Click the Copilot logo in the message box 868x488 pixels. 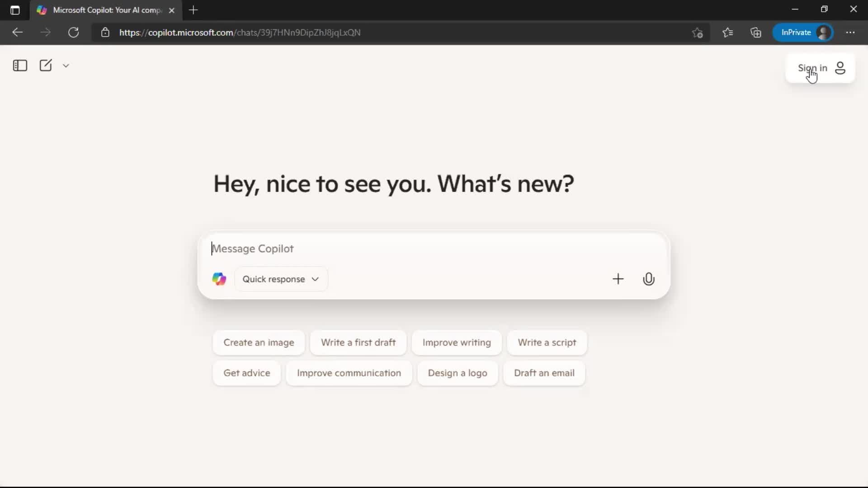[x=219, y=279]
